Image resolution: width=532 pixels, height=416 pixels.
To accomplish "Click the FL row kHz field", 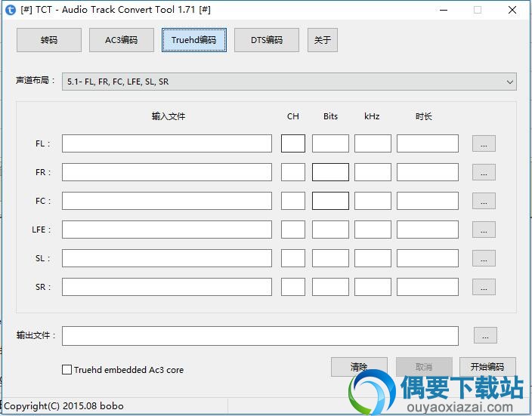I will pos(373,143).
